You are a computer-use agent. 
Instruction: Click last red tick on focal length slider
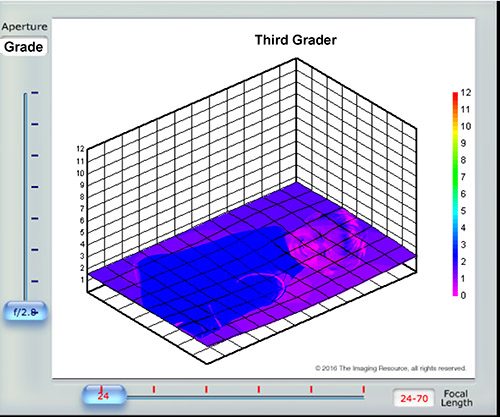pyautogui.click(x=363, y=389)
